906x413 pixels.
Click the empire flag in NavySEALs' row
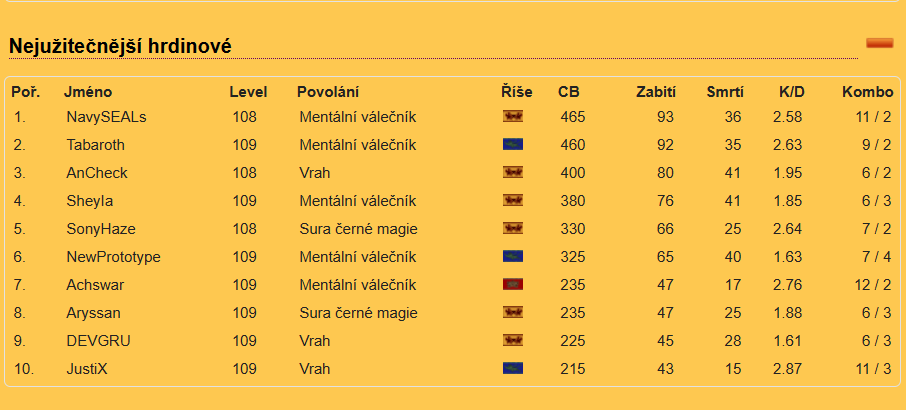click(513, 117)
